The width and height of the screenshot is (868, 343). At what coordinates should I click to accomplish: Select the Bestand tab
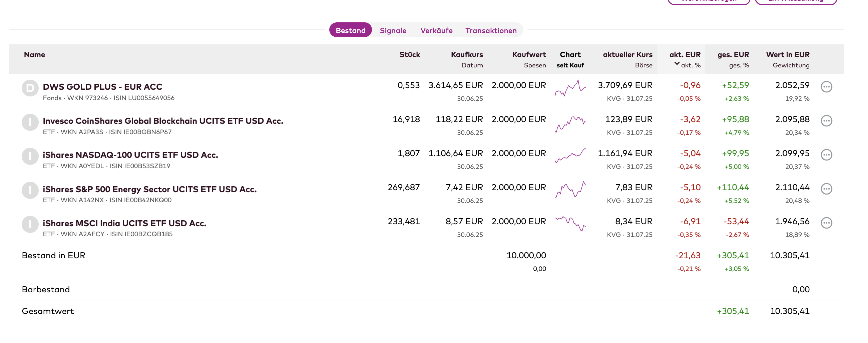350,30
